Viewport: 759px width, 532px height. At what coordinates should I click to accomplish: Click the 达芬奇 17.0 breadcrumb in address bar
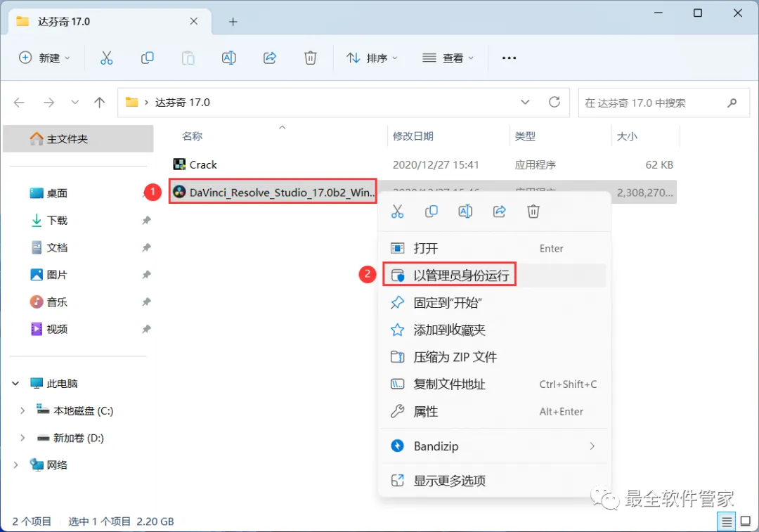pyautogui.click(x=183, y=103)
